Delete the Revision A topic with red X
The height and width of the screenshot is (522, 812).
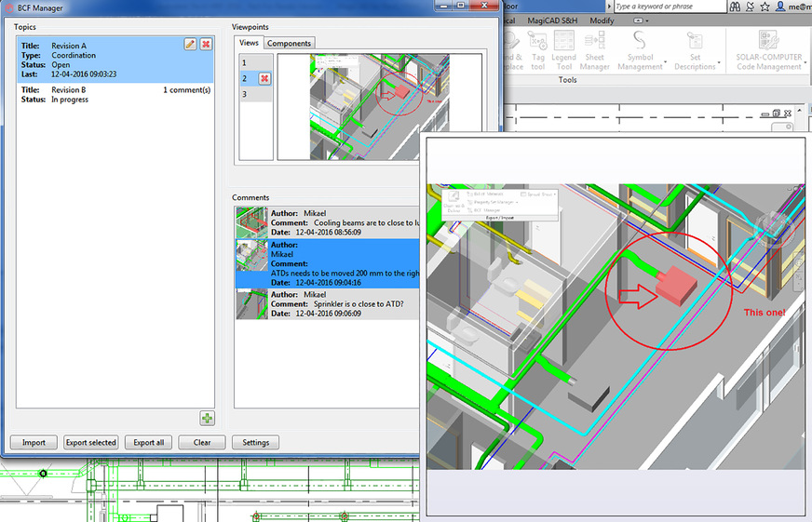point(205,44)
